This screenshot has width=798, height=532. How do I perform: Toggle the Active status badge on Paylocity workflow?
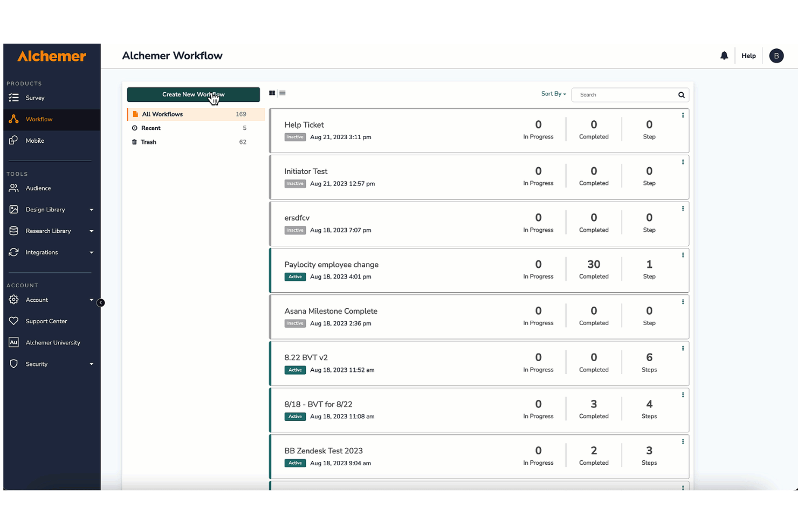pyautogui.click(x=295, y=277)
